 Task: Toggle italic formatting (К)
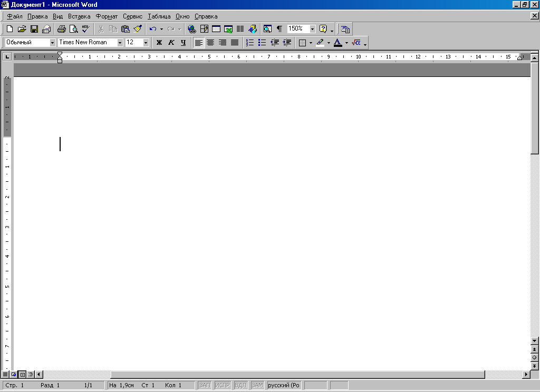tap(171, 42)
